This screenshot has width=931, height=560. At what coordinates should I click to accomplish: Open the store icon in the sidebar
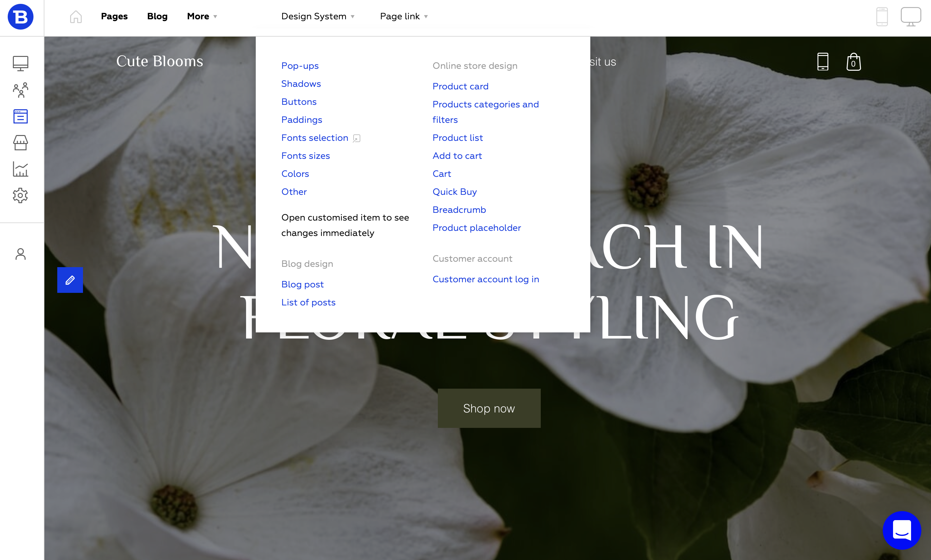tap(20, 143)
